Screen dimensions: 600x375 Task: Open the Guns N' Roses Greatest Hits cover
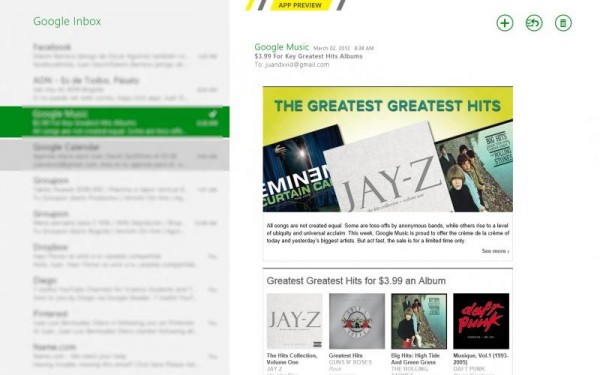(x=357, y=321)
